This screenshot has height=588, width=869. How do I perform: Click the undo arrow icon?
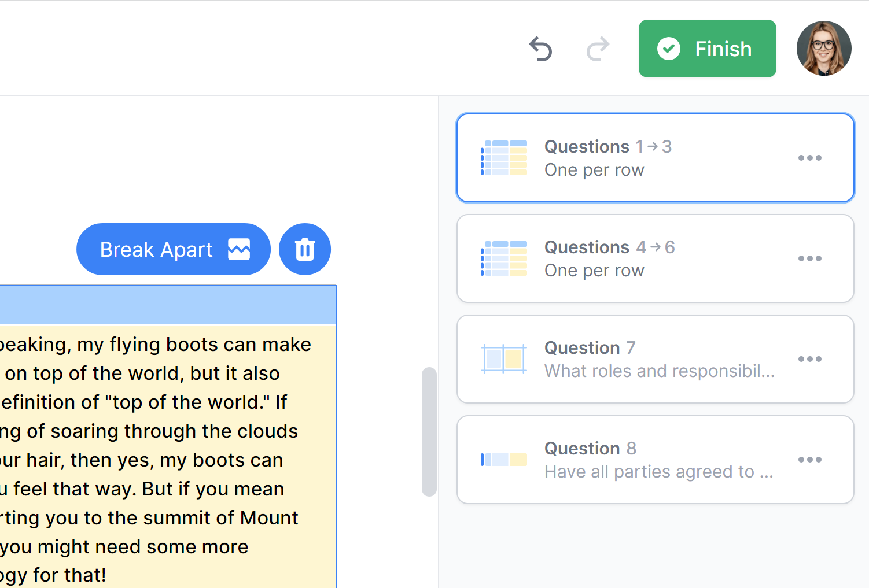coord(540,49)
